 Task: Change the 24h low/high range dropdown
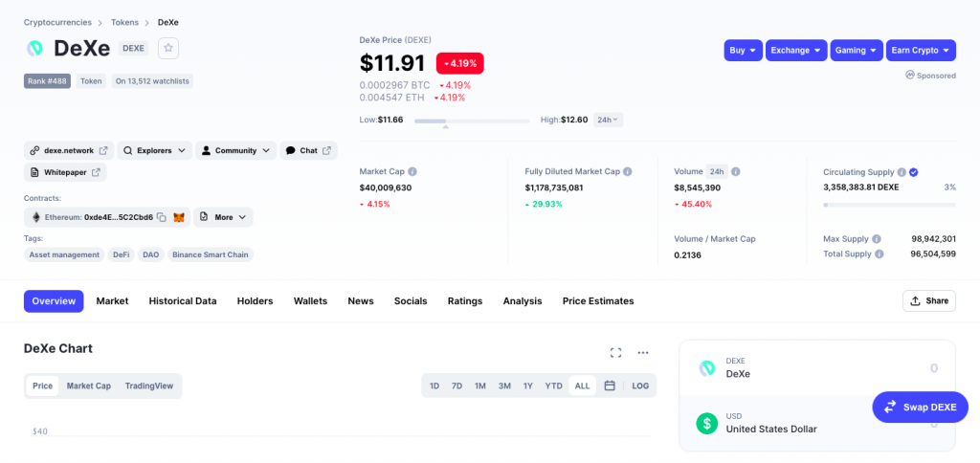(608, 120)
